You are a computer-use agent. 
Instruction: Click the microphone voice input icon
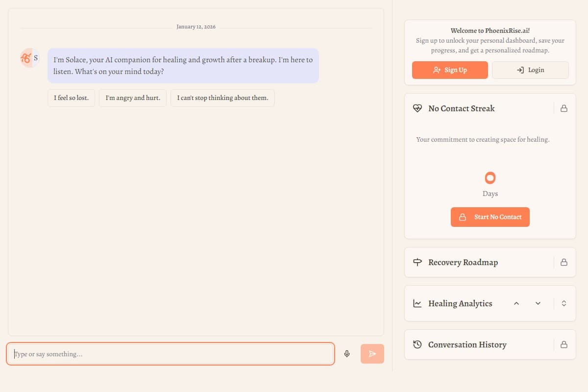[347, 354]
